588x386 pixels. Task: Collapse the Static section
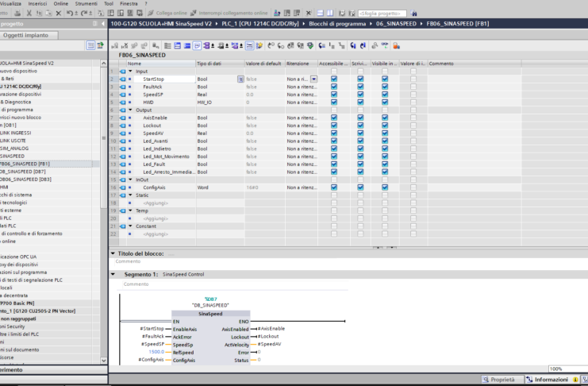pos(130,195)
